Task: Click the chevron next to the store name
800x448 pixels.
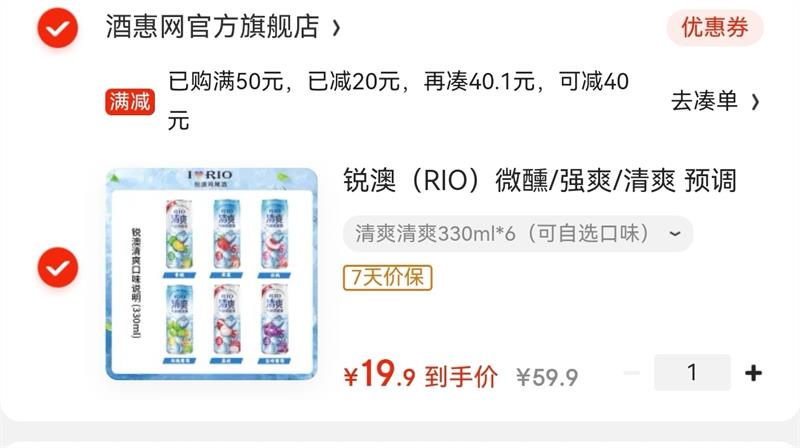Action: tap(336, 28)
